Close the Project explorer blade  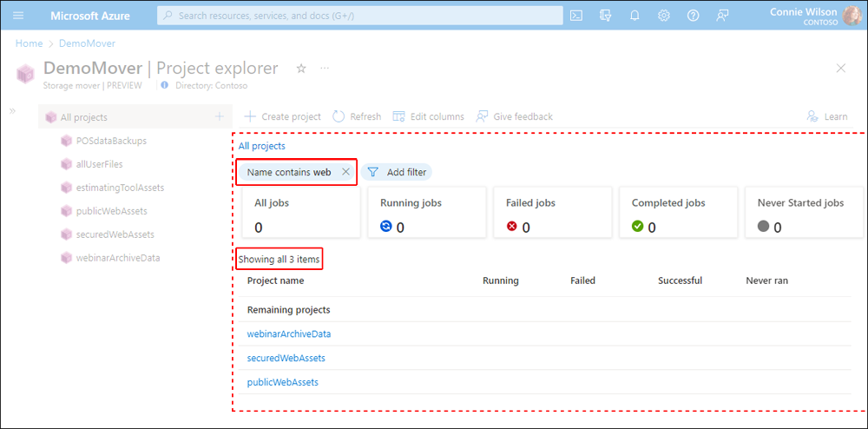841,68
